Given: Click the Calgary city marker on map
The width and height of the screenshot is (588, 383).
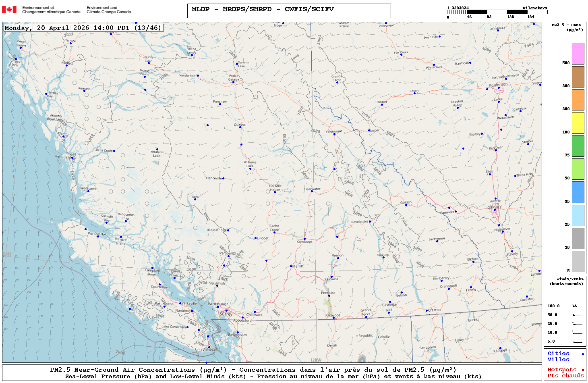Looking at the screenshot, I should point(495,210).
